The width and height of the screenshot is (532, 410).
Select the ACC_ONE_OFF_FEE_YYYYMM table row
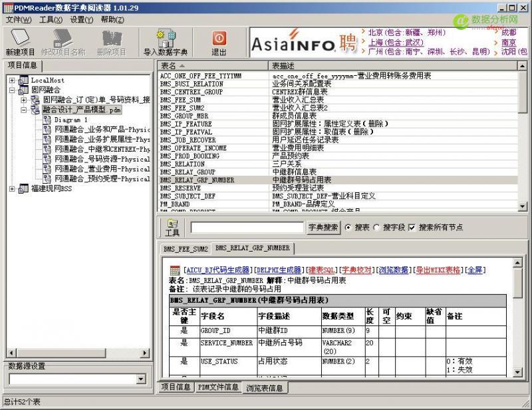coord(338,76)
